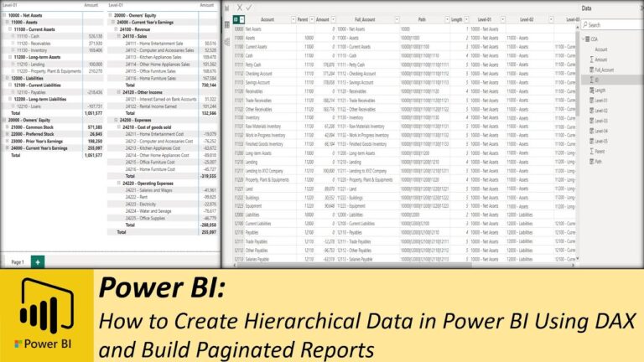Select the 24121 - Interest Earned on Bank Accounts row
The image size is (644, 362).
163,100
